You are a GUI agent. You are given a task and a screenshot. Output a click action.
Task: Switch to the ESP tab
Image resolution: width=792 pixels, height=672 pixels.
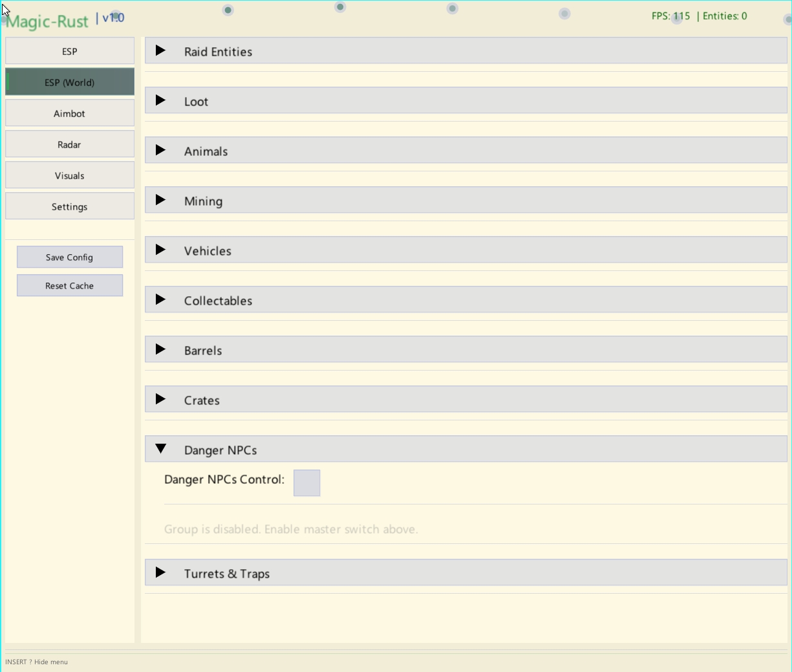(70, 51)
